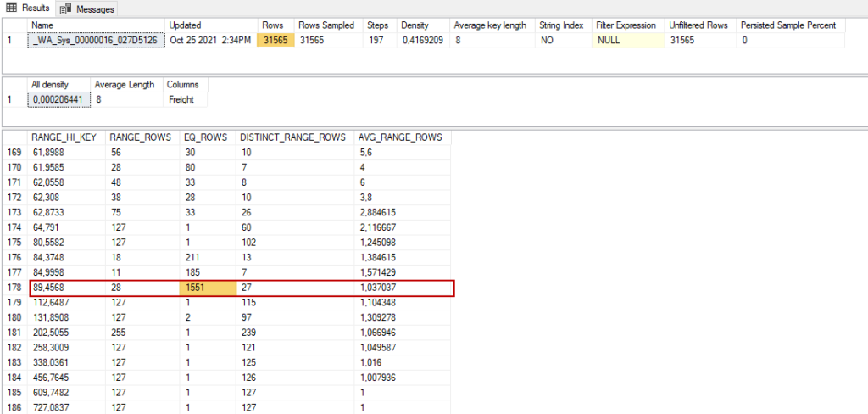
Task: Select the 0,4169209 density cell
Action: click(x=423, y=41)
